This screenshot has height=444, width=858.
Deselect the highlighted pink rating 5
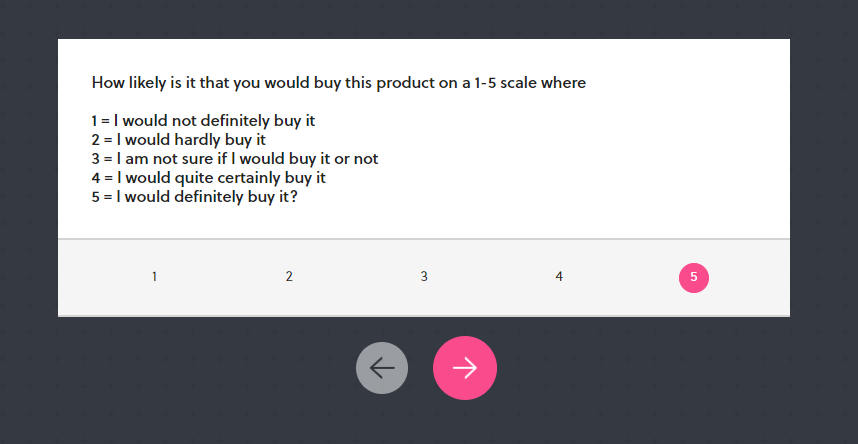click(694, 278)
